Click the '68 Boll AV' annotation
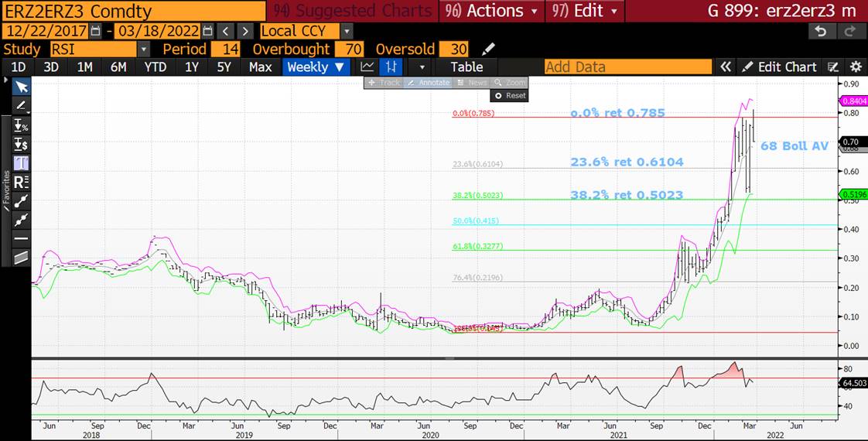The width and height of the screenshot is (868, 441). (795, 146)
